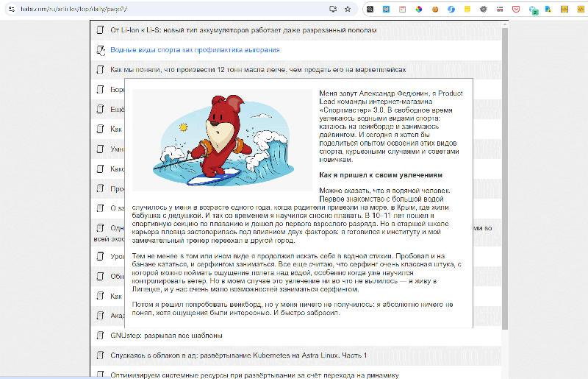Viewport: 588px width, 379px height.
Task: Open the color wheel extension
Action: [x=419, y=10]
